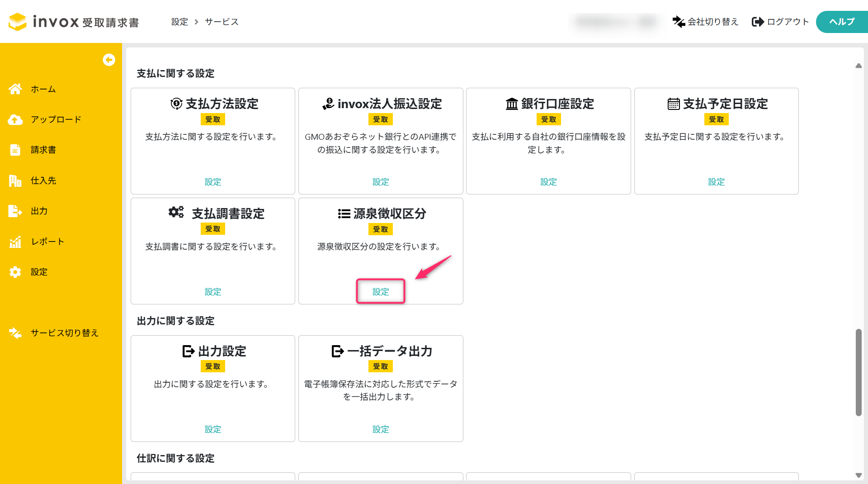Open 設定 link under 源泉徴収区分
This screenshot has height=484, width=868.
[x=381, y=292]
